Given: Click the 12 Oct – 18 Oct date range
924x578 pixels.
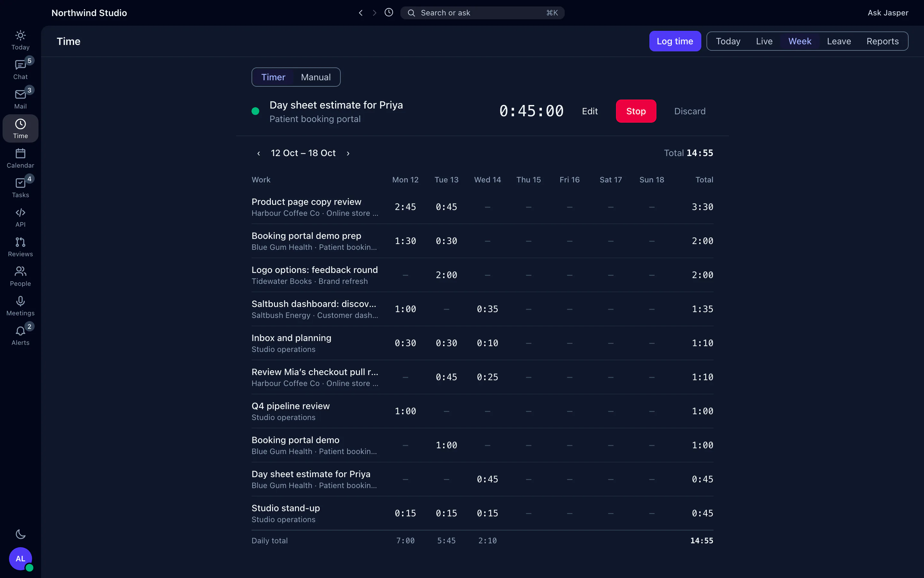Looking at the screenshot, I should 303,153.
